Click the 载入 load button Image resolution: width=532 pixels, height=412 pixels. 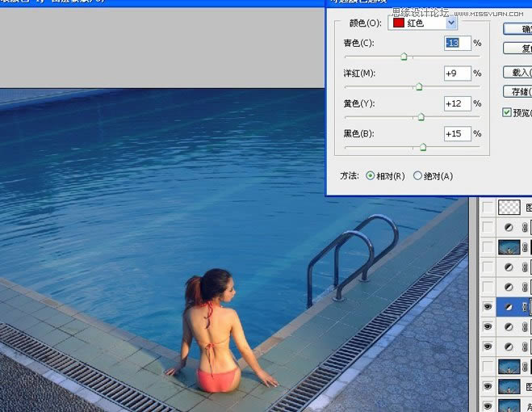(517, 72)
